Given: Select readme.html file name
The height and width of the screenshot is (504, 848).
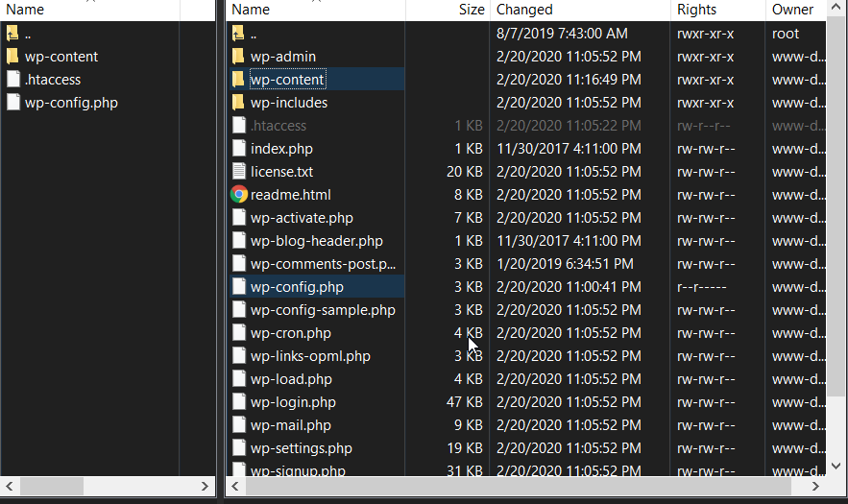Looking at the screenshot, I should pyautogui.click(x=290, y=195).
